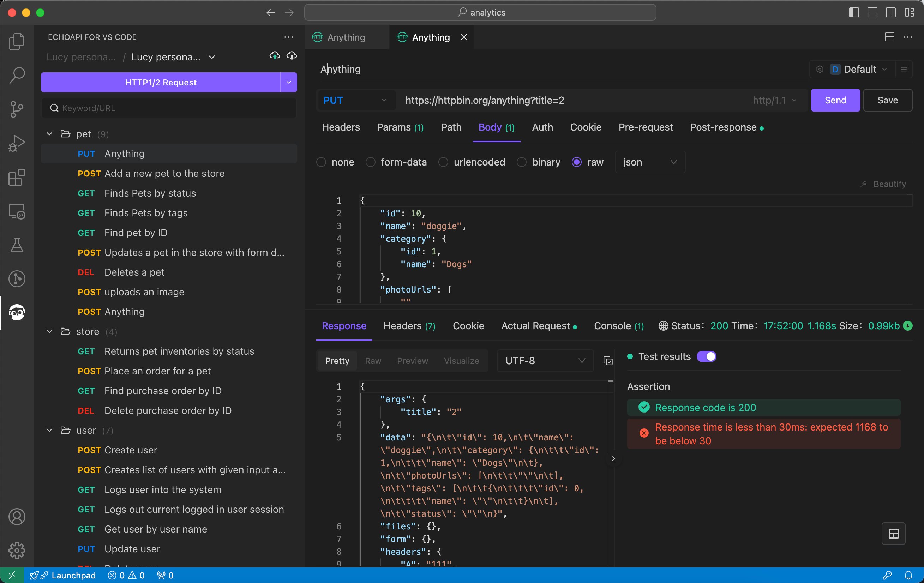Click the Send button to execute request

point(835,101)
